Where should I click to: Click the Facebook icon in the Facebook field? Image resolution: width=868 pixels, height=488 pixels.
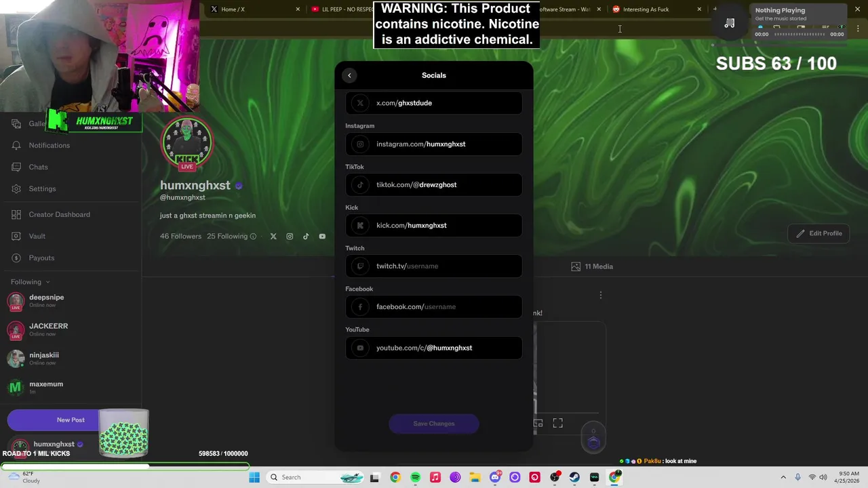pos(360,306)
